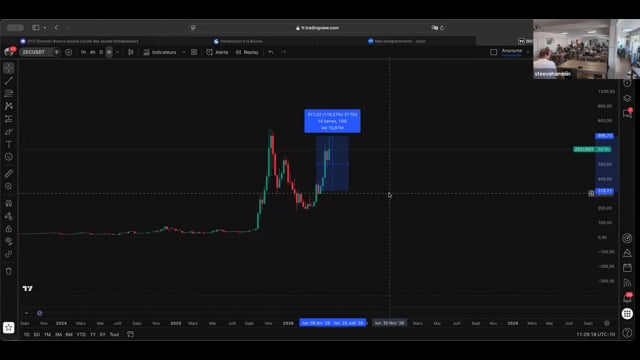The width and height of the screenshot is (640, 360).
Task: Select the 4h timeframe
Action: (93, 52)
